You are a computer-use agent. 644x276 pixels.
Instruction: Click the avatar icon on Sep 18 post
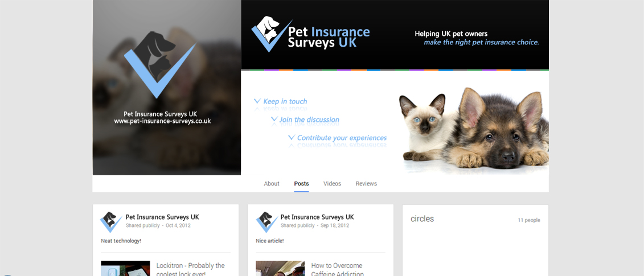click(266, 222)
